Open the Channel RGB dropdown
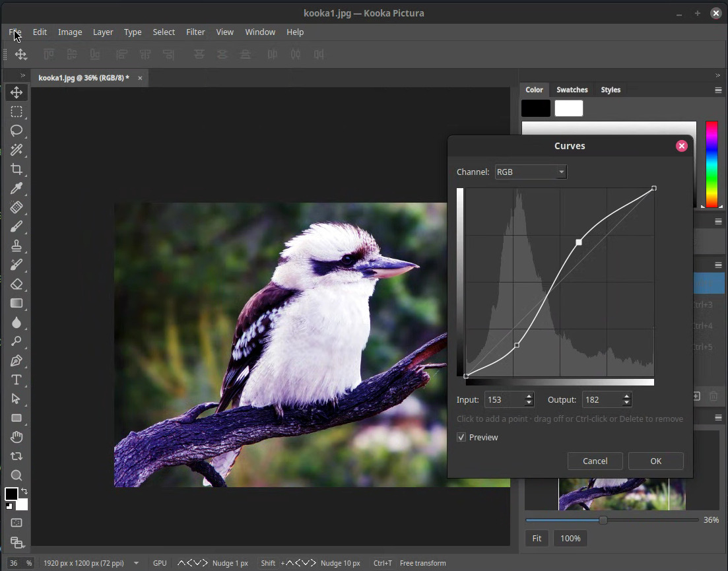The width and height of the screenshot is (728, 571). (531, 172)
